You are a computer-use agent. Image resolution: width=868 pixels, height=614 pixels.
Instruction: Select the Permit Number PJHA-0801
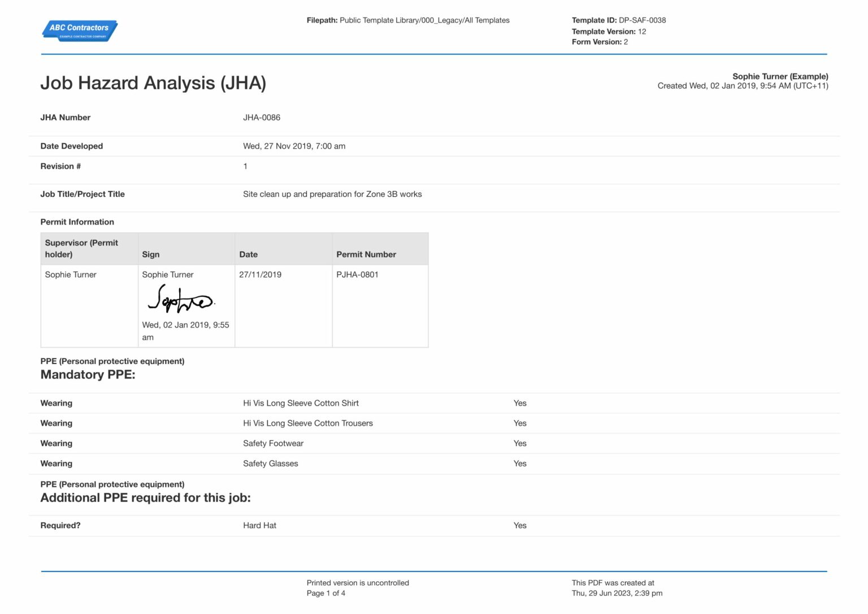(358, 275)
